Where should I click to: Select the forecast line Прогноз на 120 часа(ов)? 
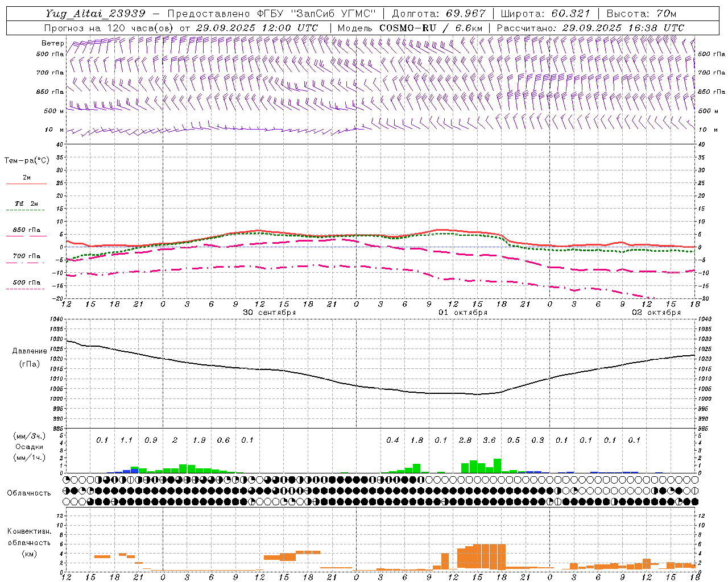[x=109, y=28]
